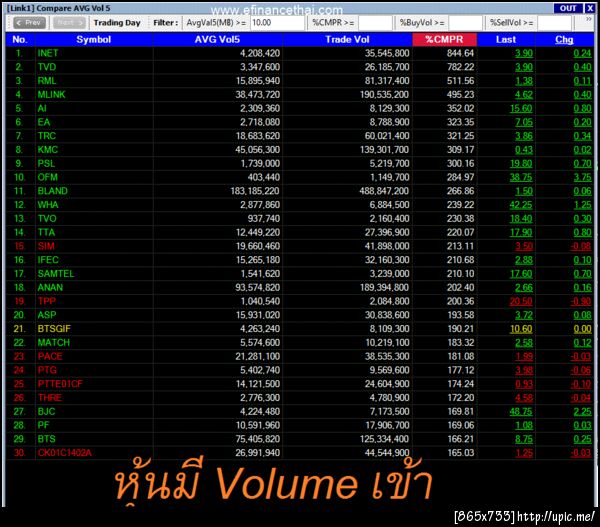Click OFM change value 3.75
Screen dimensions: 600x527
(582, 177)
